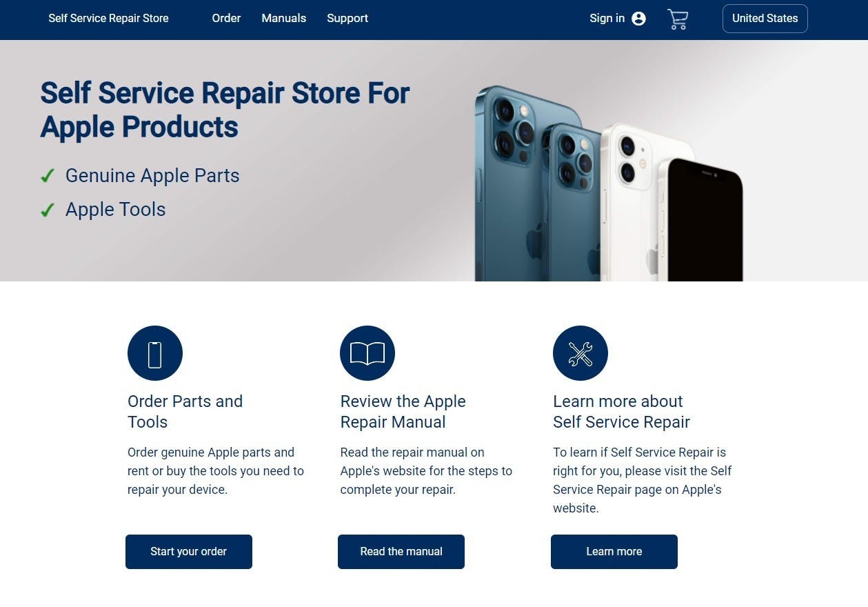Open the Order menu in navigation
The width and height of the screenshot is (868, 607).
coord(226,19)
